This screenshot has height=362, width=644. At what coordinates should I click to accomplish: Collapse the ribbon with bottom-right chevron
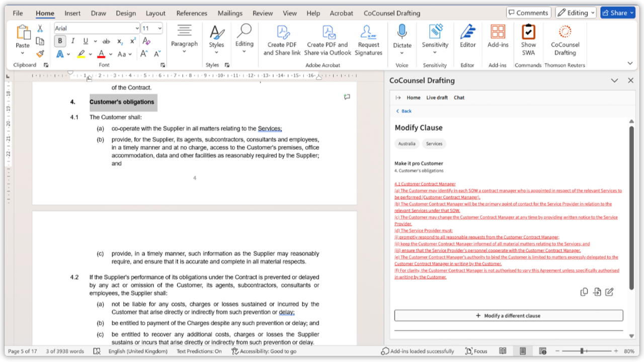point(630,63)
